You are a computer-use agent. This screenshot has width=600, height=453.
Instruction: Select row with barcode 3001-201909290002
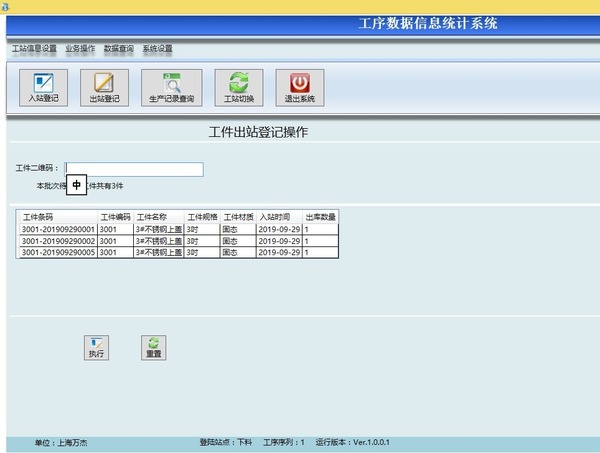click(58, 241)
